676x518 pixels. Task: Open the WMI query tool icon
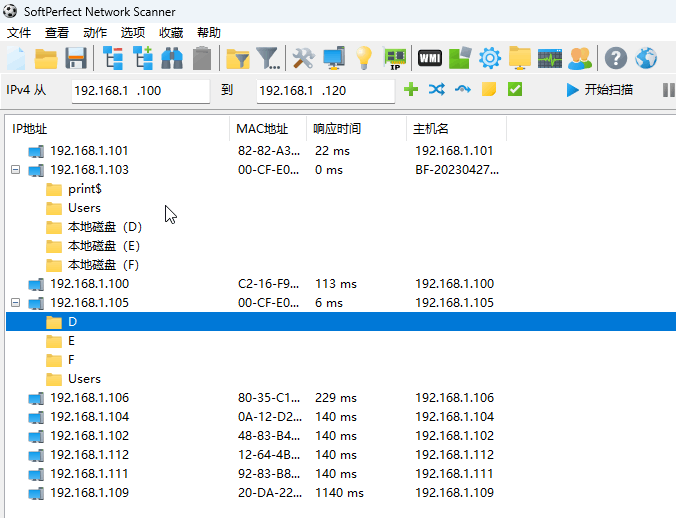tap(429, 58)
